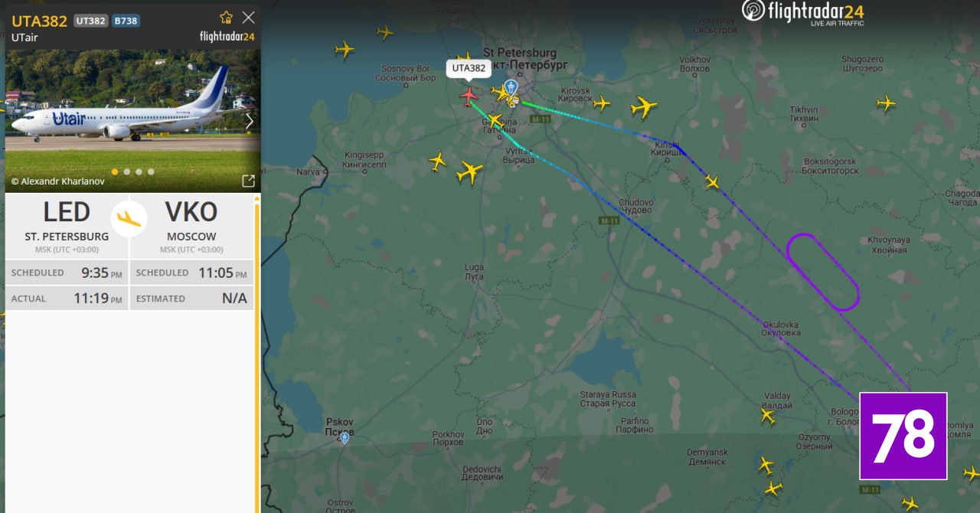The image size is (980, 513).
Task: Open the flightradar24 logo at top right
Action: [803, 11]
